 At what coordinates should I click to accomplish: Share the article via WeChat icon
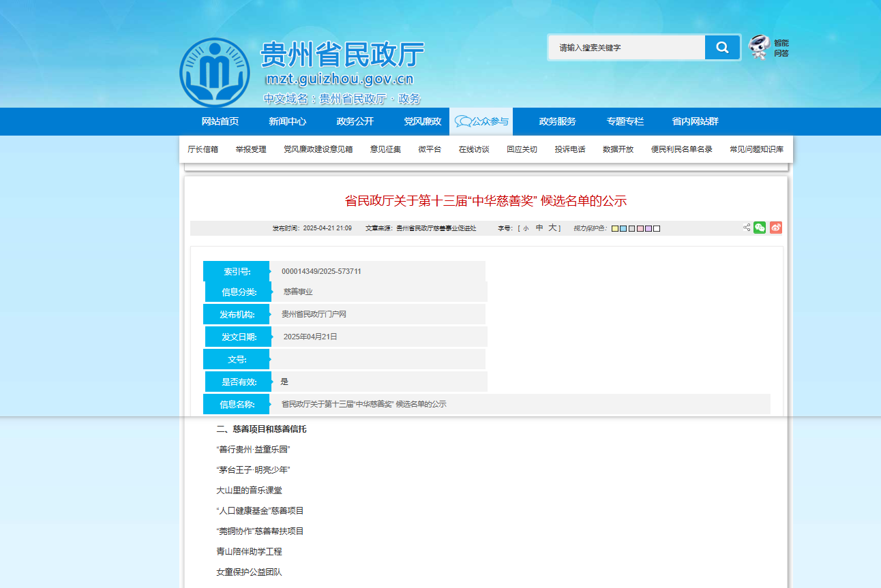(760, 228)
